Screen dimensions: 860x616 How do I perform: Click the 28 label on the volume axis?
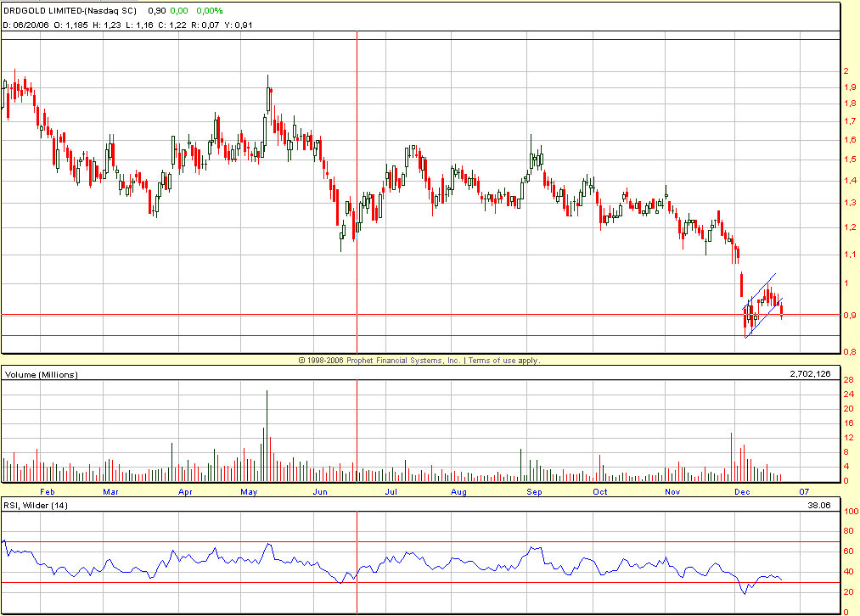pos(849,379)
